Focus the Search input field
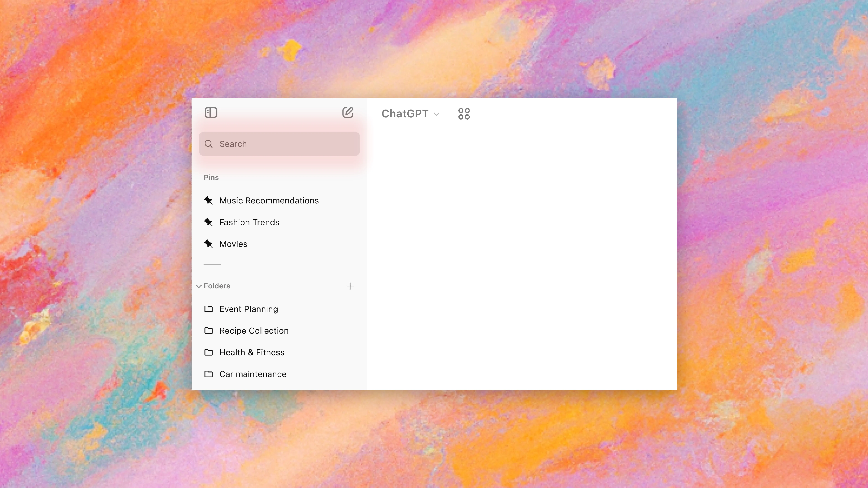The image size is (868, 488). click(x=279, y=144)
